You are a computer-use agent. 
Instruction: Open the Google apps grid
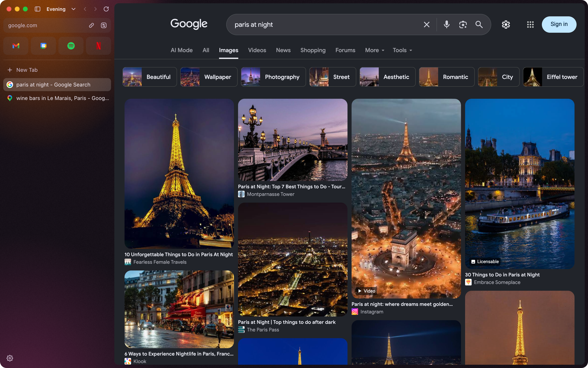click(x=530, y=24)
